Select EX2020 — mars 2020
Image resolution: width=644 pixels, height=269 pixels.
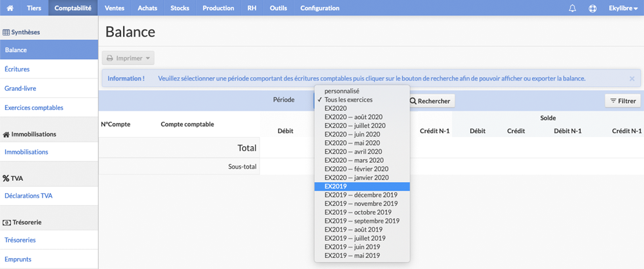[x=362, y=160]
